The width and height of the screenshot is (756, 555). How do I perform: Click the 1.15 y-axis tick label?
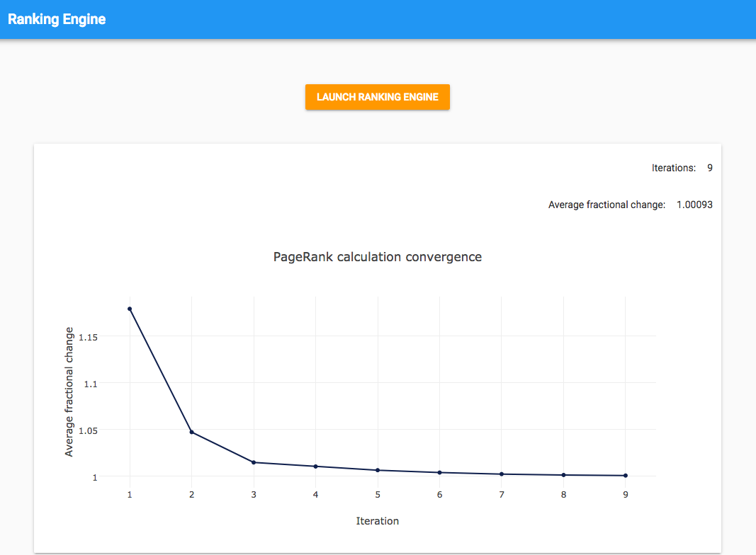[89, 337]
